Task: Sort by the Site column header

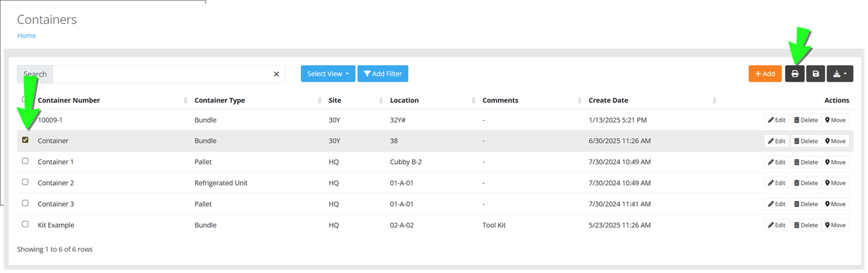Action: coord(335,100)
